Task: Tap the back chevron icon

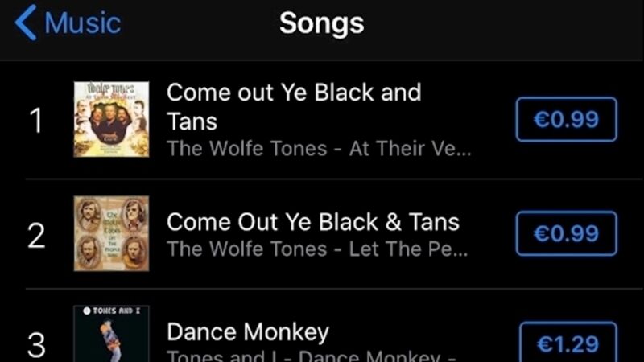Action: coord(26,23)
